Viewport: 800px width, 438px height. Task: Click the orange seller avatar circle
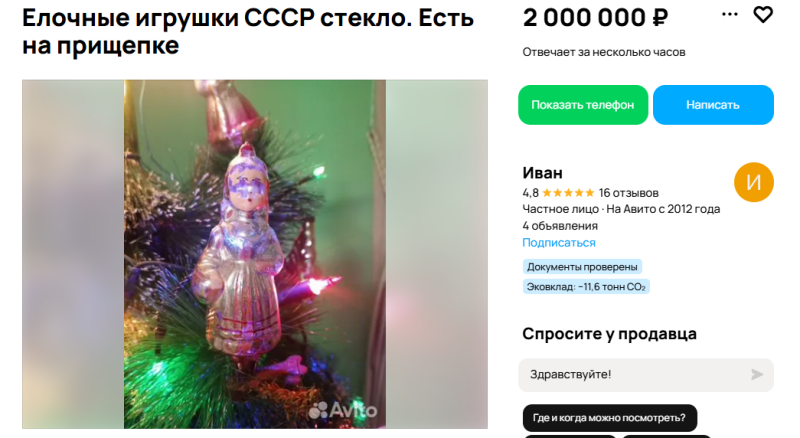[754, 182]
